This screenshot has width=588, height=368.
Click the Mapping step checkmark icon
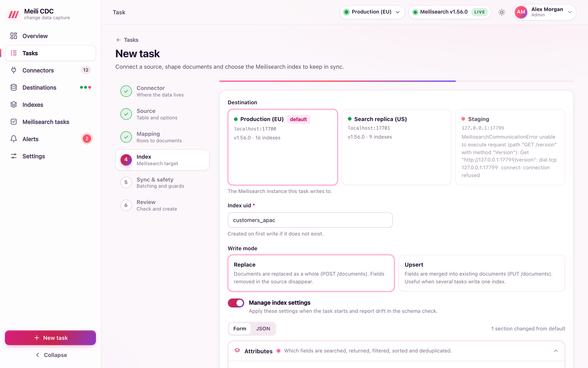pos(126,137)
